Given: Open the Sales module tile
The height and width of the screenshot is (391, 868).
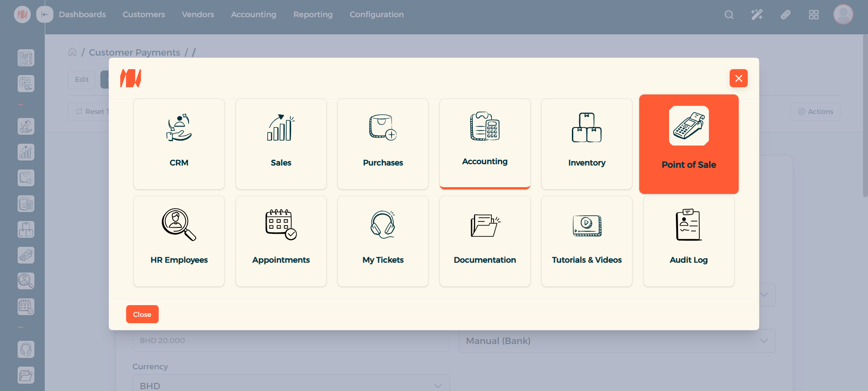Looking at the screenshot, I should point(281,144).
